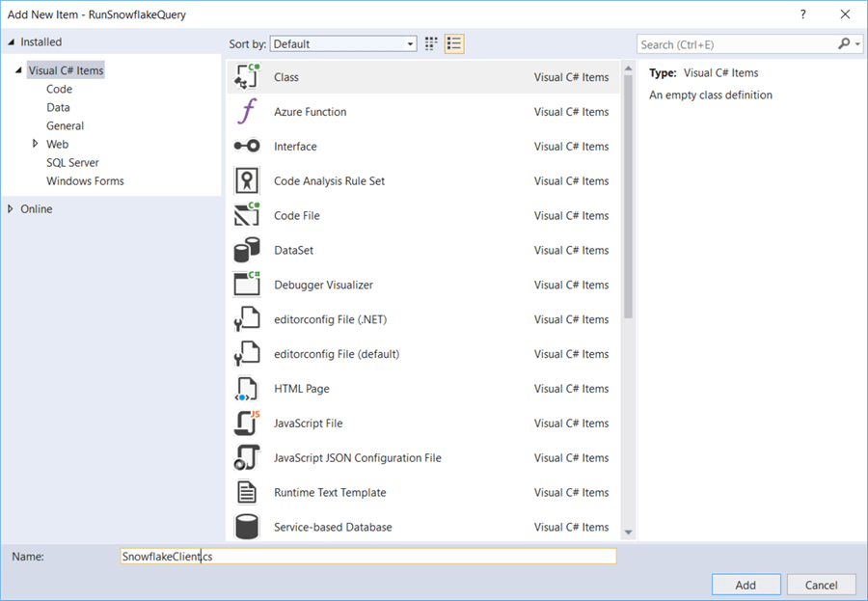
Task: Select the DataSet template icon
Action: 247,251
